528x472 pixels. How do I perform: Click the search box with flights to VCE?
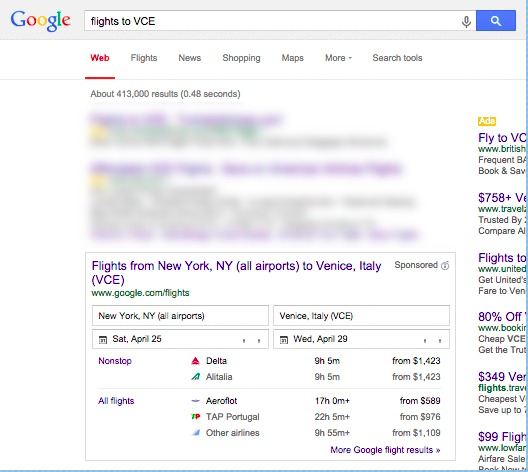[273, 21]
